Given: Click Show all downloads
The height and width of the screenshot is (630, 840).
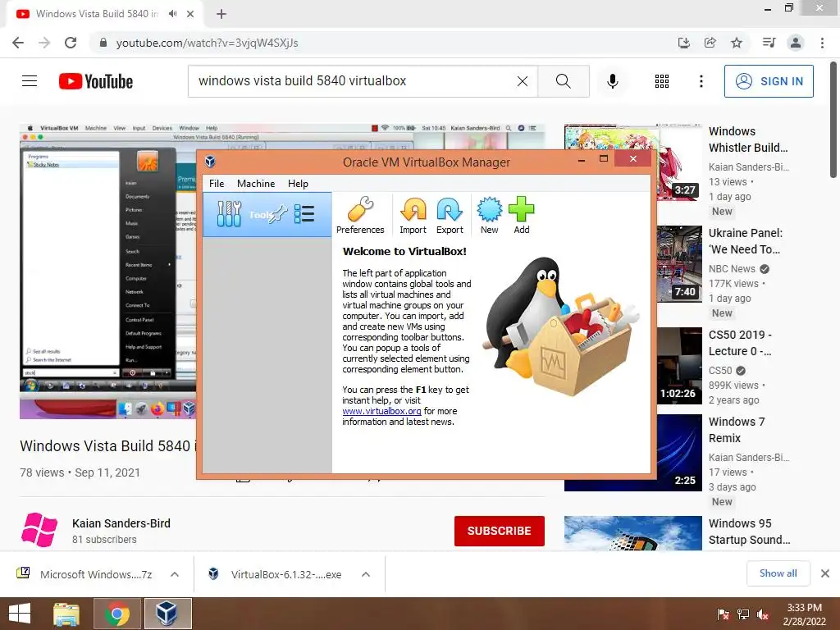Looking at the screenshot, I should click(778, 573).
